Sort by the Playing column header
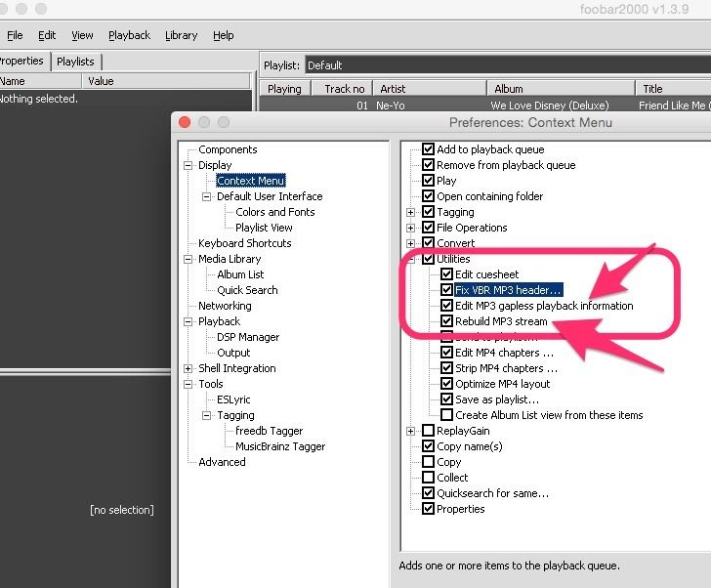The height and width of the screenshot is (588, 711). coord(284,89)
